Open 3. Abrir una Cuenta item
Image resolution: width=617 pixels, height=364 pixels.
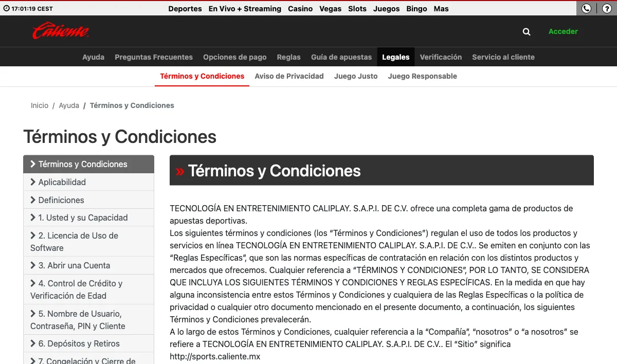[88, 265]
